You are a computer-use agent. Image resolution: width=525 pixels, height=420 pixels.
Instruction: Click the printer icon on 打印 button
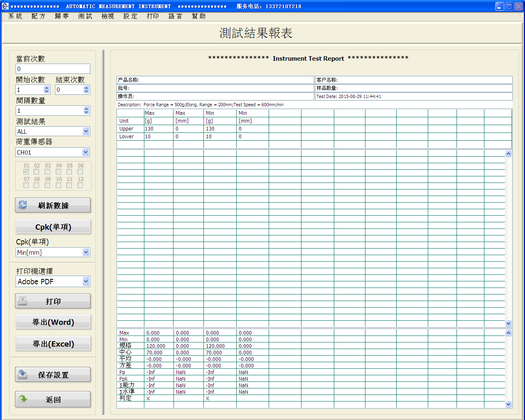[23, 301]
